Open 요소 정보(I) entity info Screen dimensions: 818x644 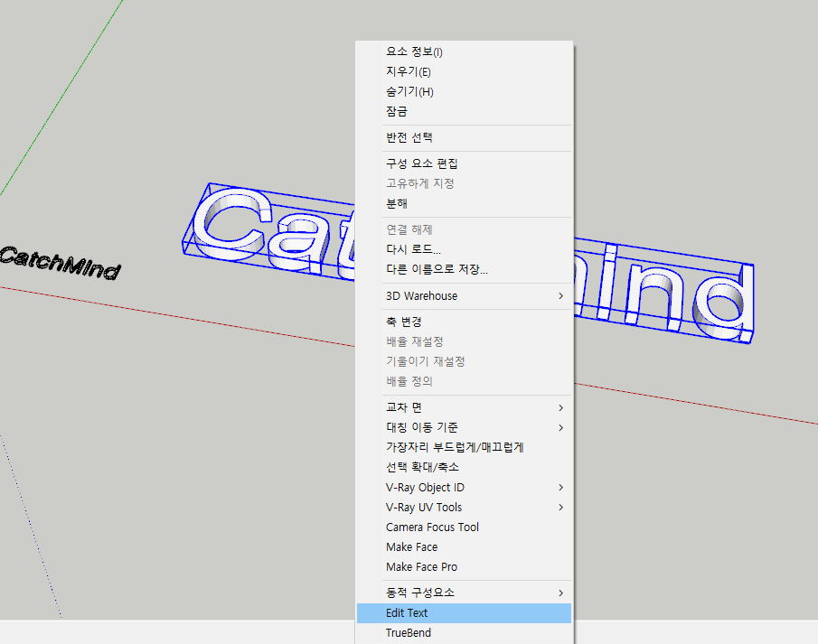(x=464, y=51)
